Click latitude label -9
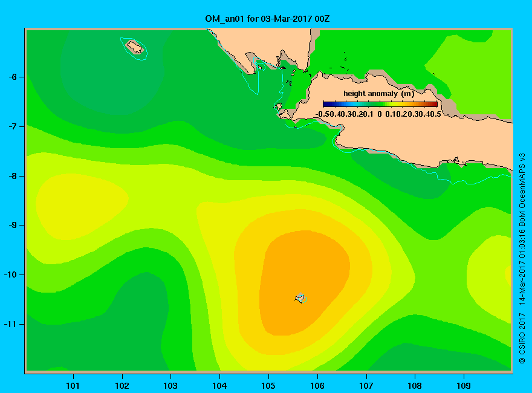The image size is (532, 393). [x=13, y=226]
